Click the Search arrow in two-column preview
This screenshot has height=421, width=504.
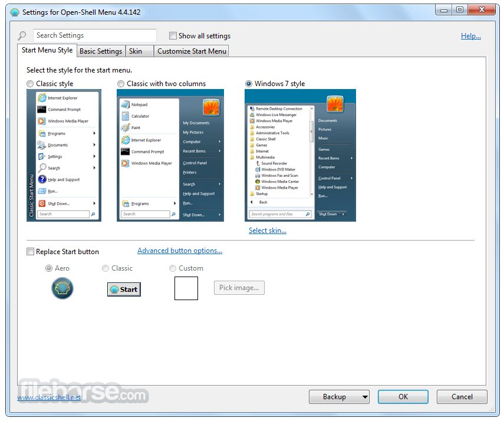pos(219,184)
